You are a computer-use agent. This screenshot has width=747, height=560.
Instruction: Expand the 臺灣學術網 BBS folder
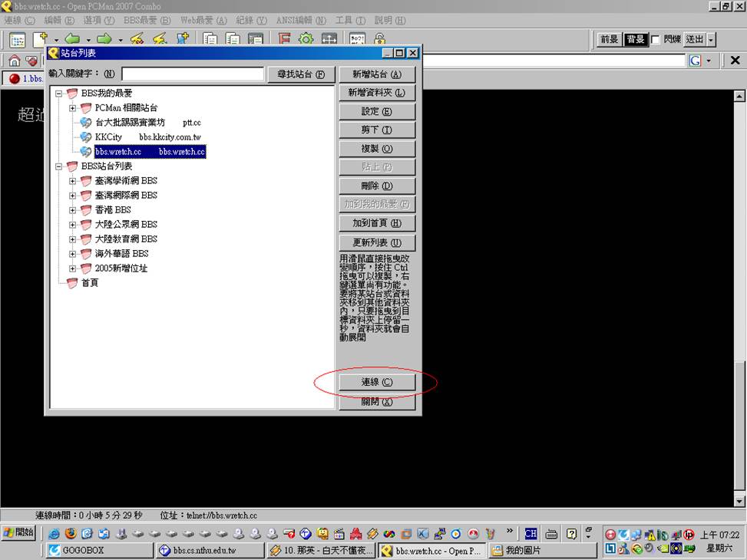(x=73, y=181)
